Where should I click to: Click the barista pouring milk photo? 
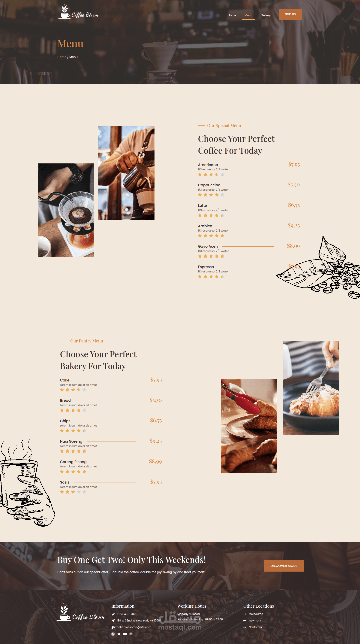click(126, 173)
